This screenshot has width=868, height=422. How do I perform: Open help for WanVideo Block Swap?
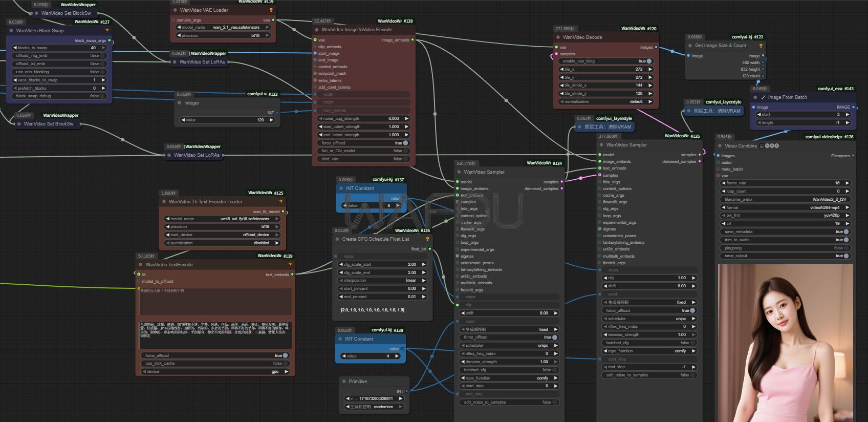click(x=107, y=31)
